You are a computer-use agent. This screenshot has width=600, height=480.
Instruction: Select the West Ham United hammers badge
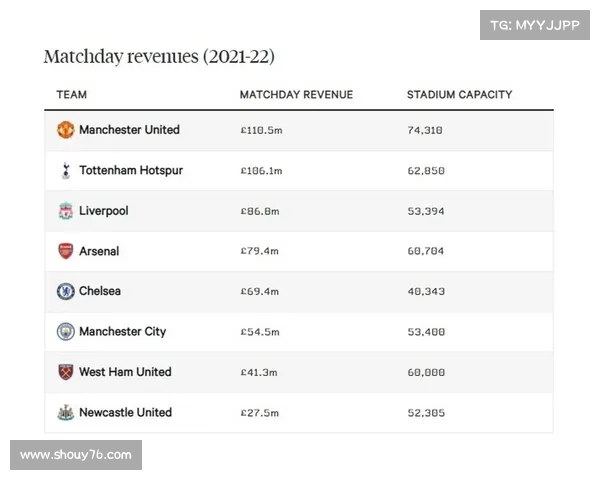66,372
